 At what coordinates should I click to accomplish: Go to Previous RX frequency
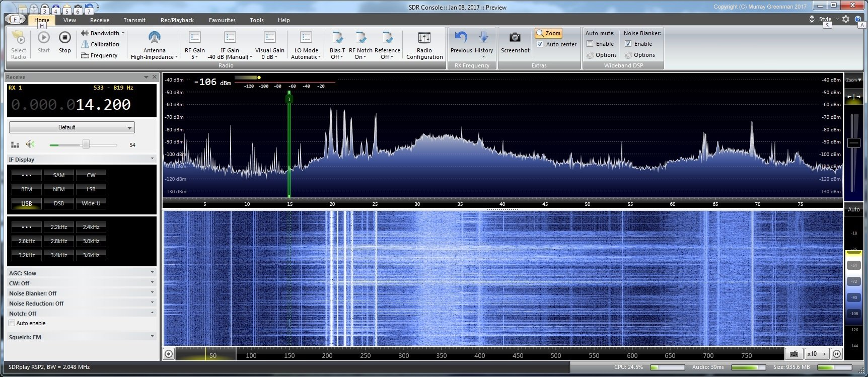click(461, 38)
